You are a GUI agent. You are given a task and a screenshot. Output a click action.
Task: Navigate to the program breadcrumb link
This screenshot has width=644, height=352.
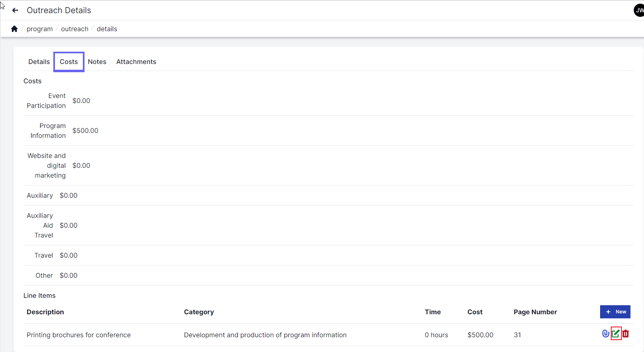tap(39, 29)
